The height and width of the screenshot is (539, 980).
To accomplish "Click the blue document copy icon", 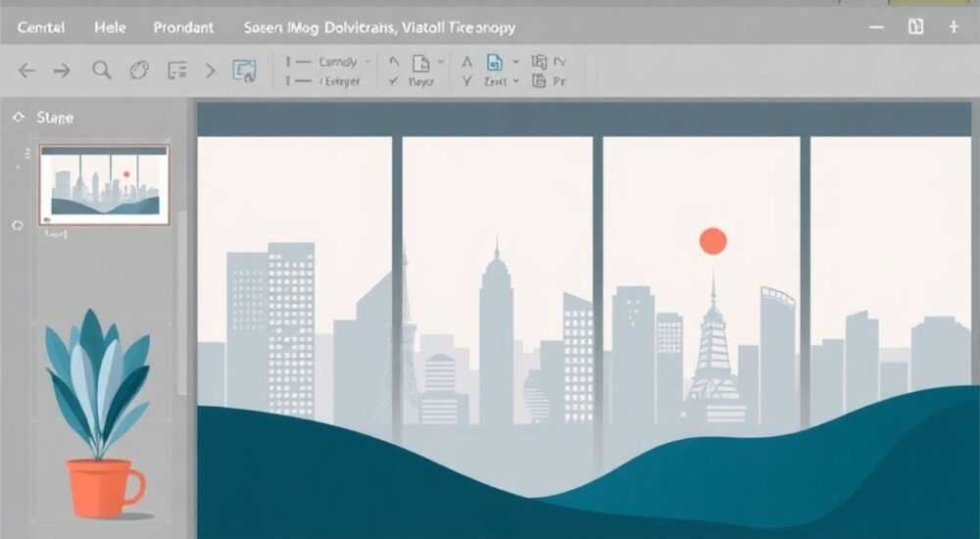I will pos(494,62).
